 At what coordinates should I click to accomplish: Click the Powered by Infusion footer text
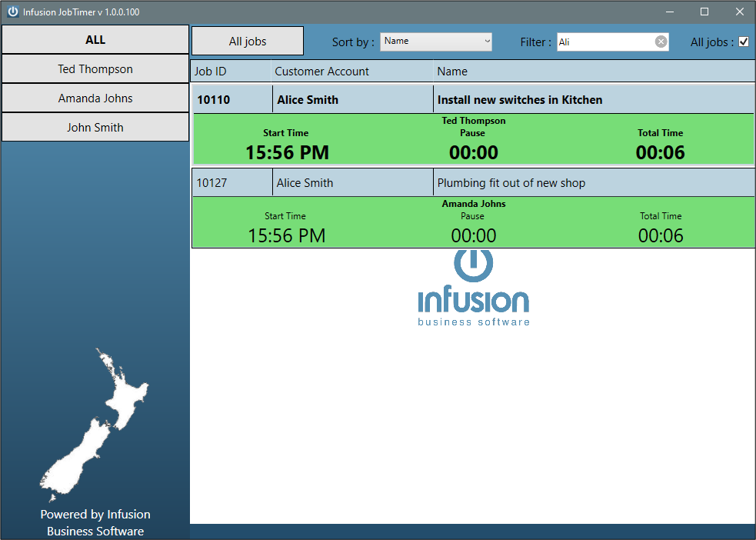click(x=95, y=522)
